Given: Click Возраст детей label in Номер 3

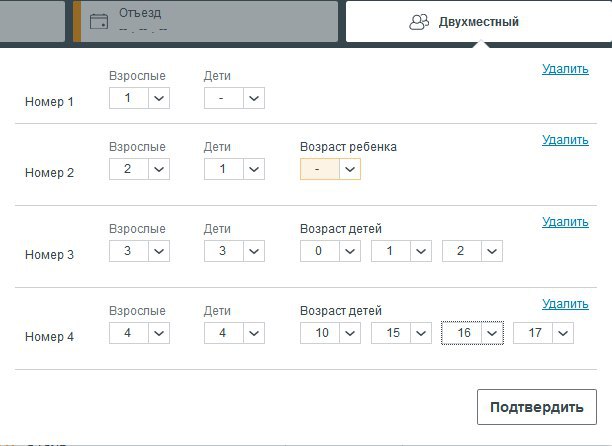Looking at the screenshot, I should click(x=341, y=229).
